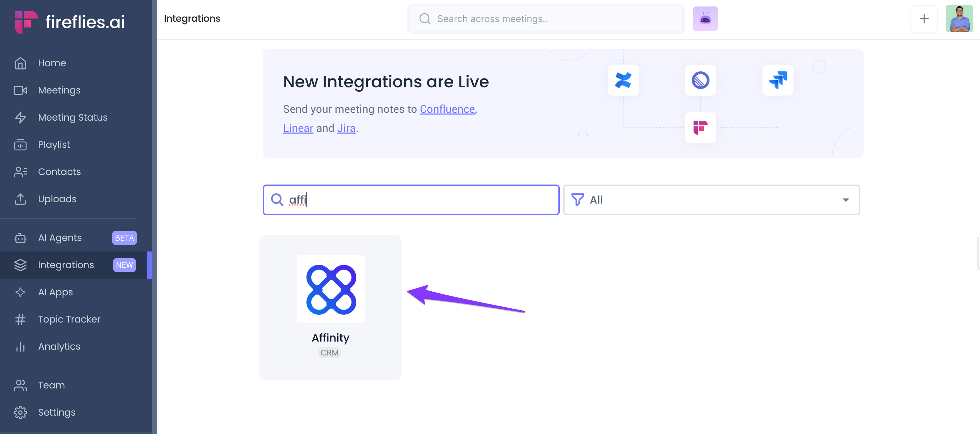This screenshot has width=980, height=434.
Task: Open the user profile avatar
Action: 959,19
